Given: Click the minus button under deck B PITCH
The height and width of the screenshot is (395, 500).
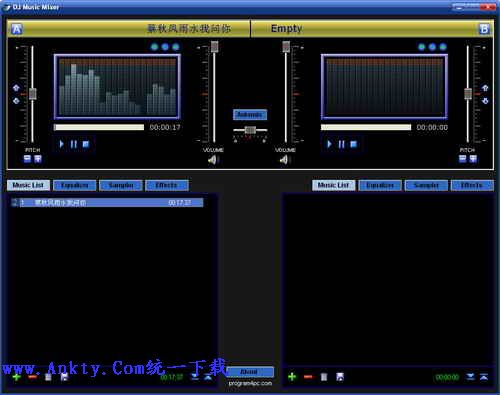Looking at the screenshot, I should tap(462, 159).
